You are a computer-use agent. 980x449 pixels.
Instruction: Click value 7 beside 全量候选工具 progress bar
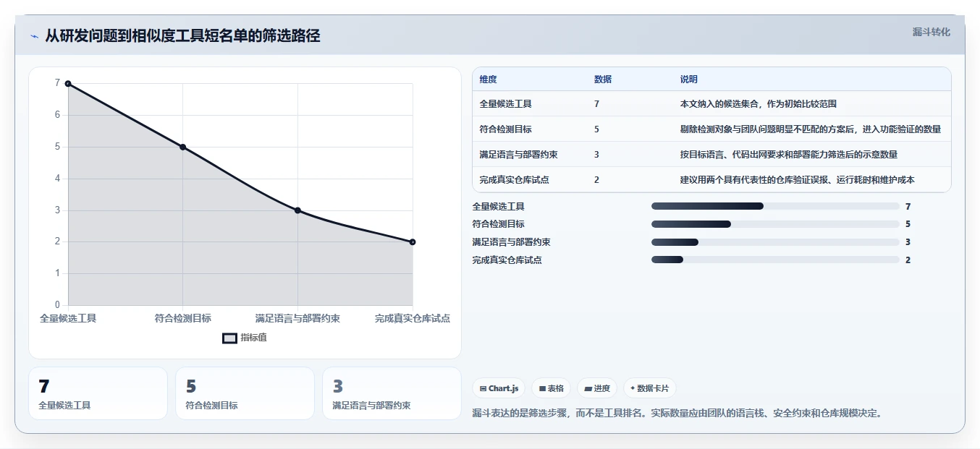click(x=908, y=207)
